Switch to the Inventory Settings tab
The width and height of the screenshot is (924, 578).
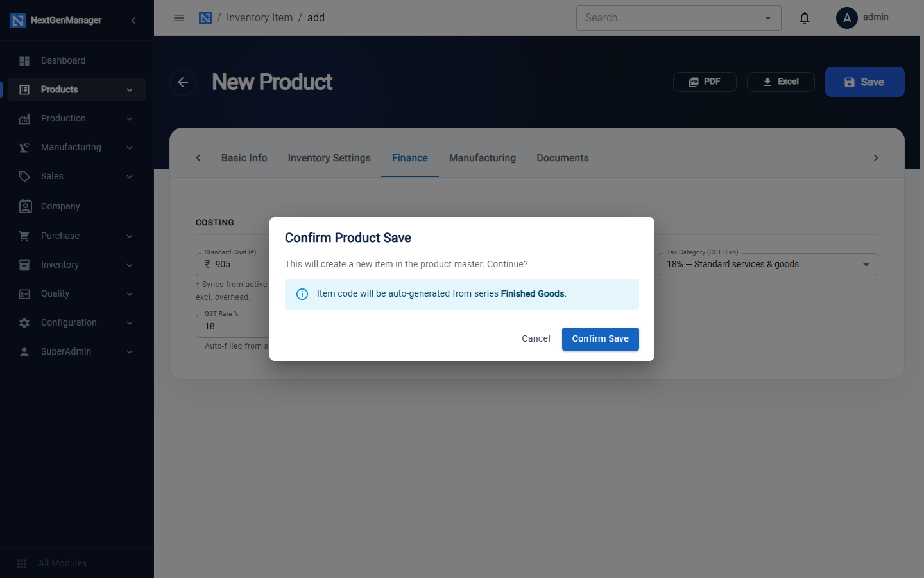click(x=329, y=158)
